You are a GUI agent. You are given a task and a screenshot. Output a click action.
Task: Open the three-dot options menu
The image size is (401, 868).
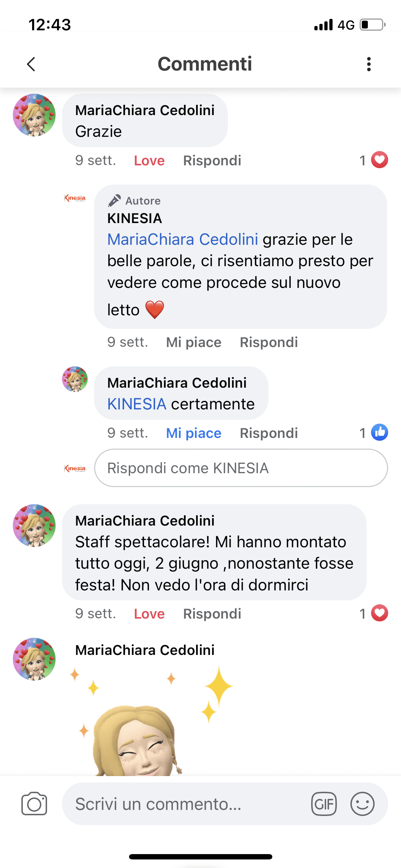coord(369,64)
